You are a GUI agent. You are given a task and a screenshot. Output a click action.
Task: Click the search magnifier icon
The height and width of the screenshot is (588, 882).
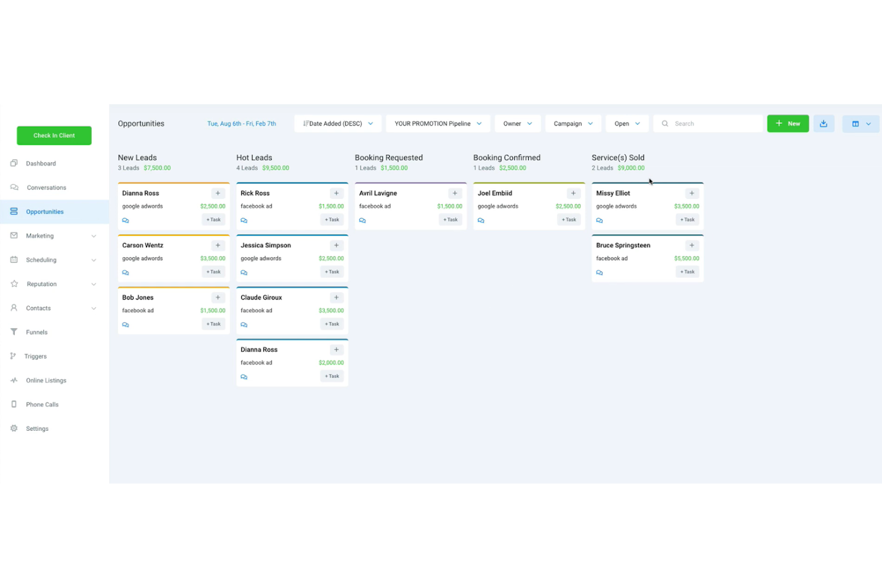[665, 123]
